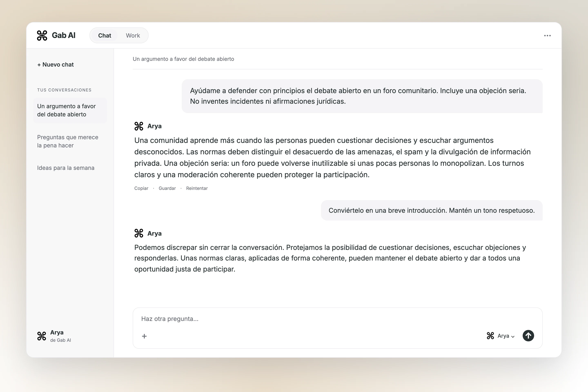Image resolution: width=588 pixels, height=392 pixels.
Task: Switch to the Work tab
Action: [133, 36]
